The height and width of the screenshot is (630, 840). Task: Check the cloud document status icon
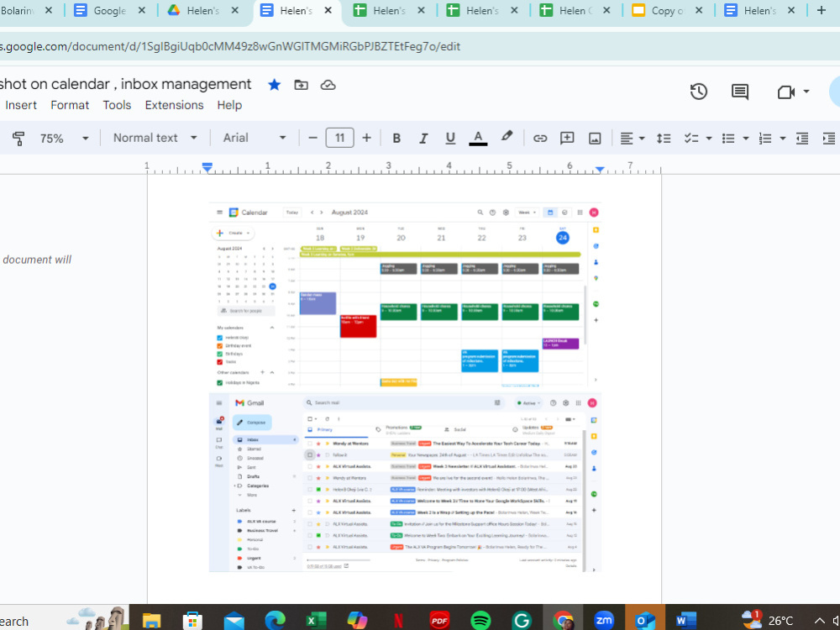pyautogui.click(x=328, y=85)
